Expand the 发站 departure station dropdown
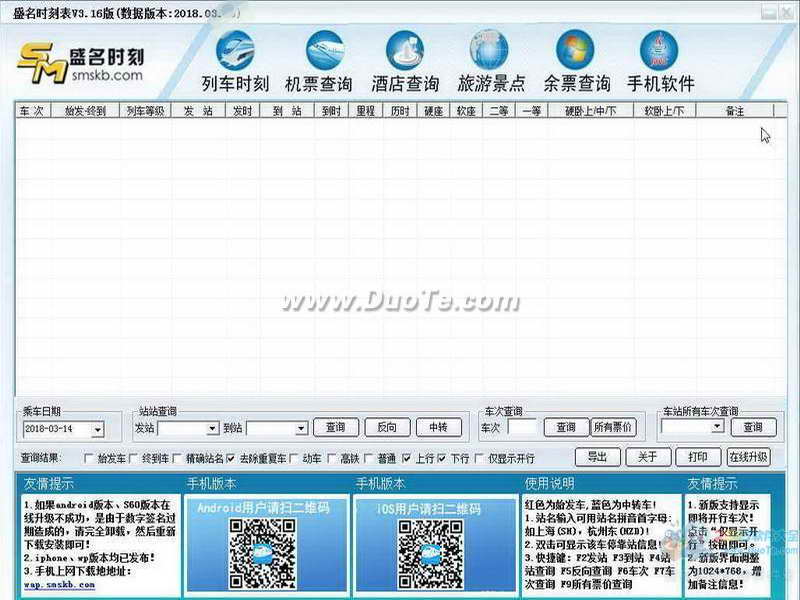 [212, 429]
